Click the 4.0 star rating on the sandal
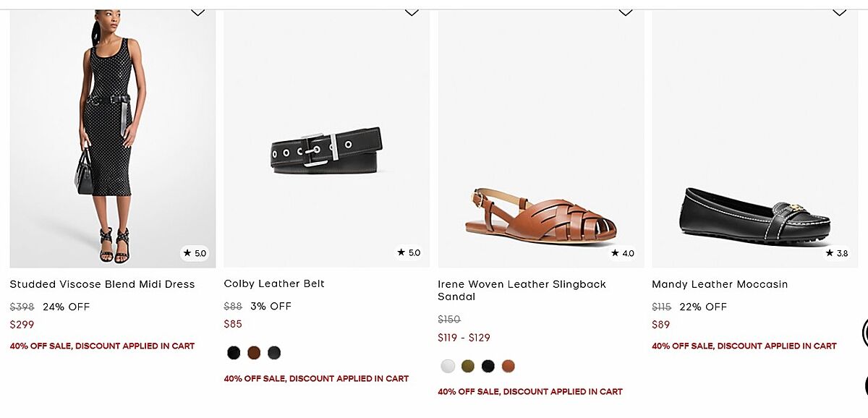The width and height of the screenshot is (868, 418). click(623, 253)
